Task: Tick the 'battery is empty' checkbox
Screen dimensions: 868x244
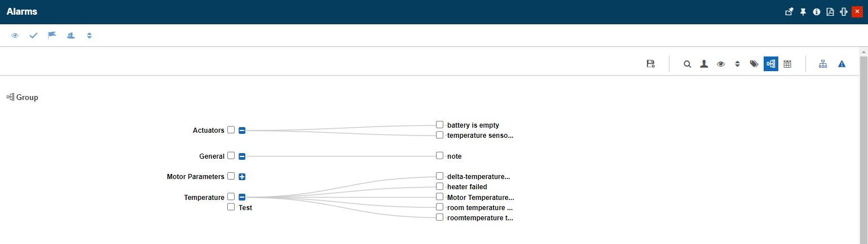Action: tap(439, 125)
